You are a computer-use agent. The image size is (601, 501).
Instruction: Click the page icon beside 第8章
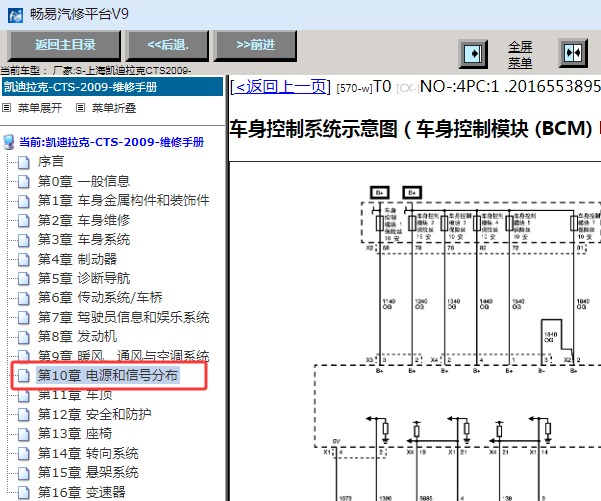[x=24, y=337]
